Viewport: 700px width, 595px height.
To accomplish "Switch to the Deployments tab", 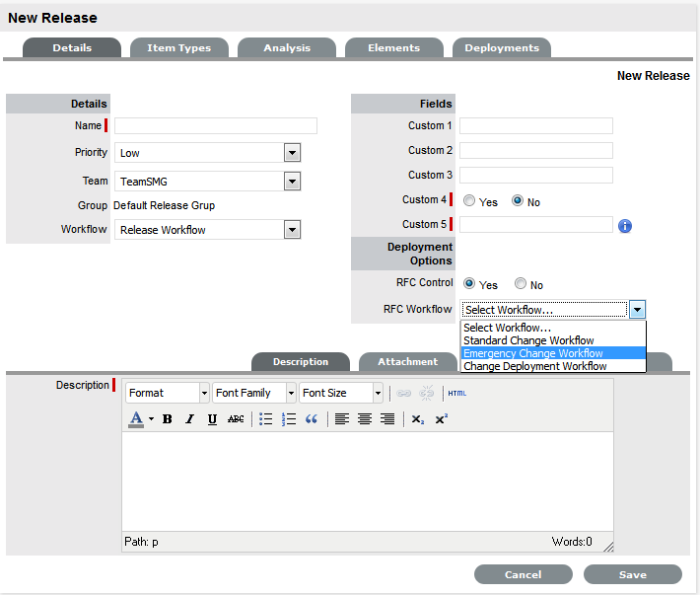I will tap(502, 47).
